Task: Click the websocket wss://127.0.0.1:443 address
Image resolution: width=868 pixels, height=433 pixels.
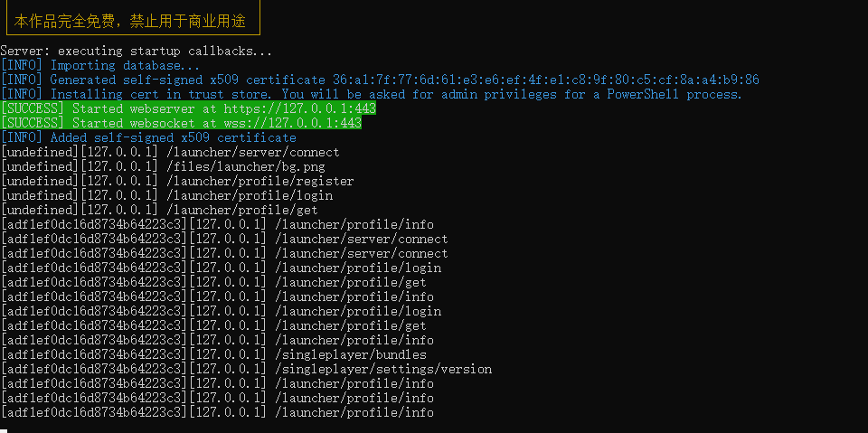Action: pos(293,124)
